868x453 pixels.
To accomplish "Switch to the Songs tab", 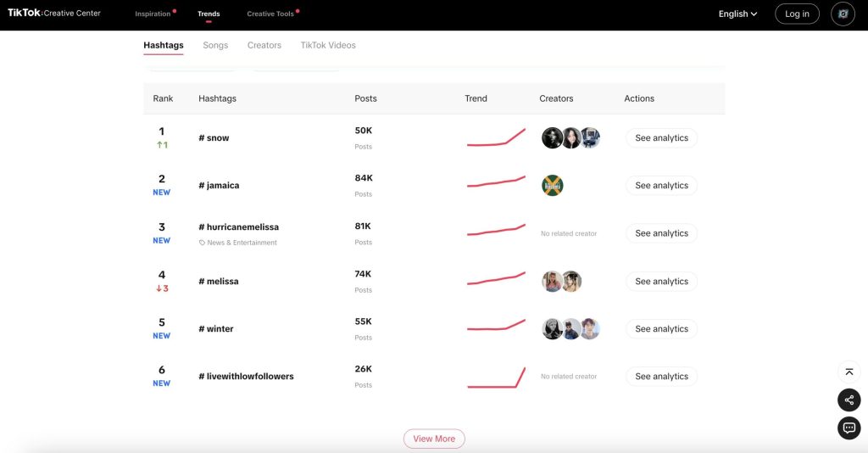I will pyautogui.click(x=215, y=46).
